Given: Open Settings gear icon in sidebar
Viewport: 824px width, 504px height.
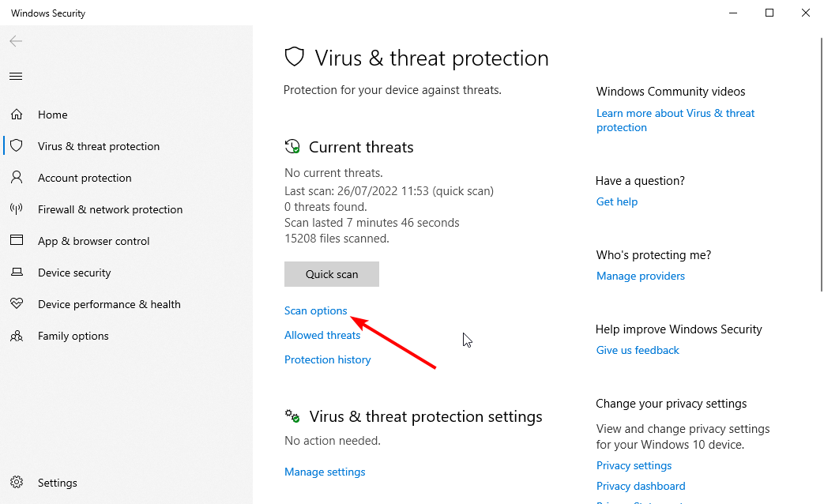Looking at the screenshot, I should [17, 483].
